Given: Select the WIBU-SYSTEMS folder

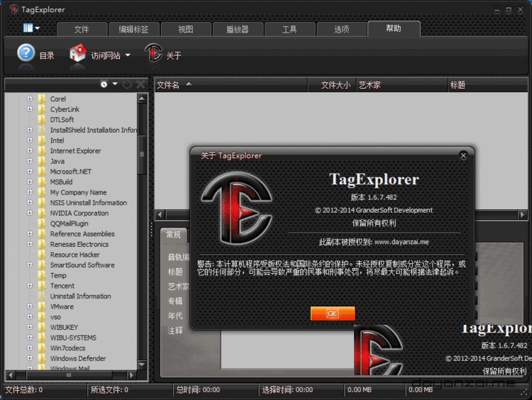Looking at the screenshot, I should [73, 338].
